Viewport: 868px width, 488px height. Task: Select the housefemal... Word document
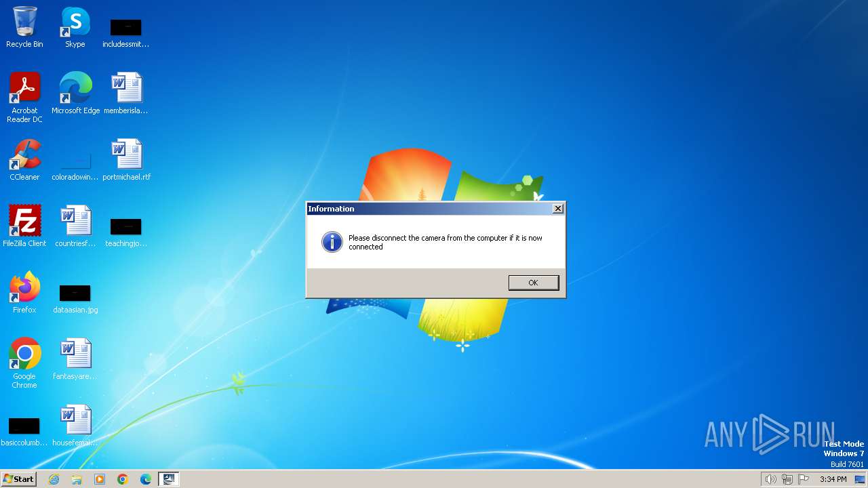[75, 426]
